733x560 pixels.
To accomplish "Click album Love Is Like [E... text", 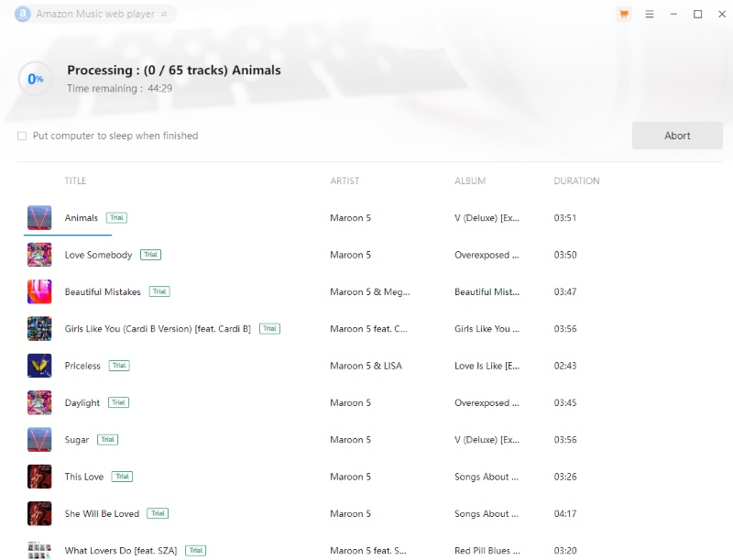I will tap(487, 366).
